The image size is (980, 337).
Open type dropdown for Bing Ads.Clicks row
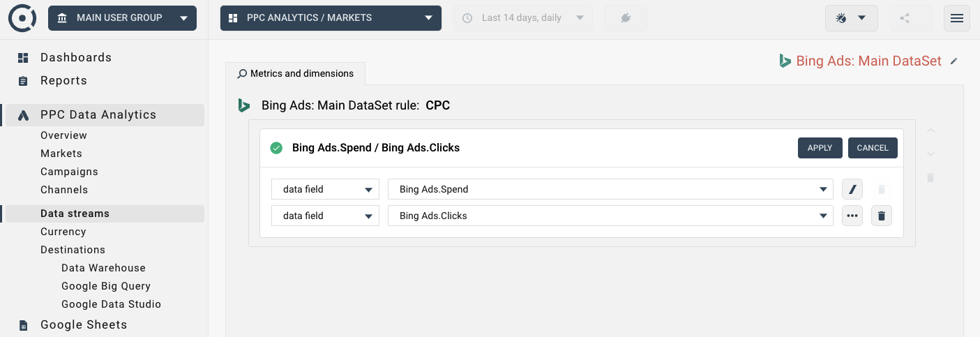pyautogui.click(x=325, y=216)
